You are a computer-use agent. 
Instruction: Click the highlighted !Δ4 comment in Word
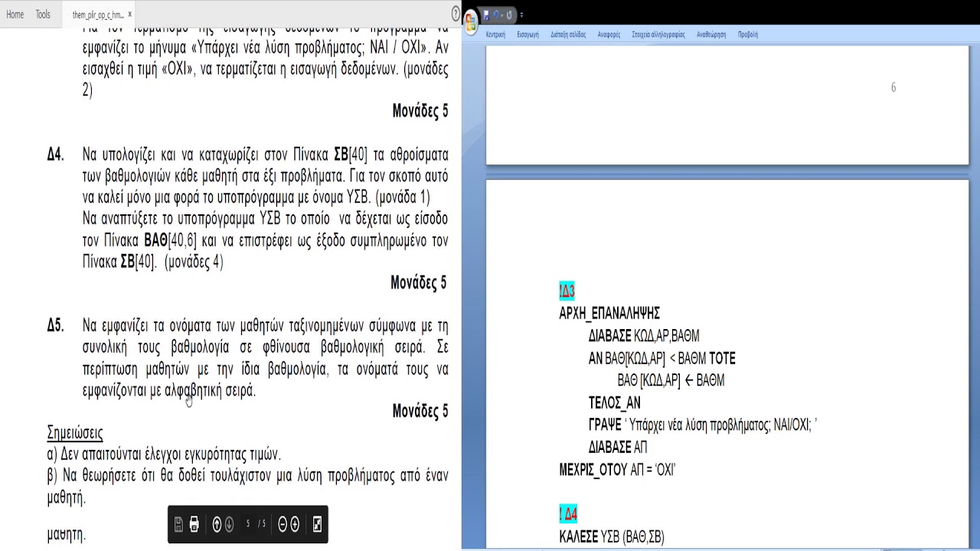click(x=568, y=514)
